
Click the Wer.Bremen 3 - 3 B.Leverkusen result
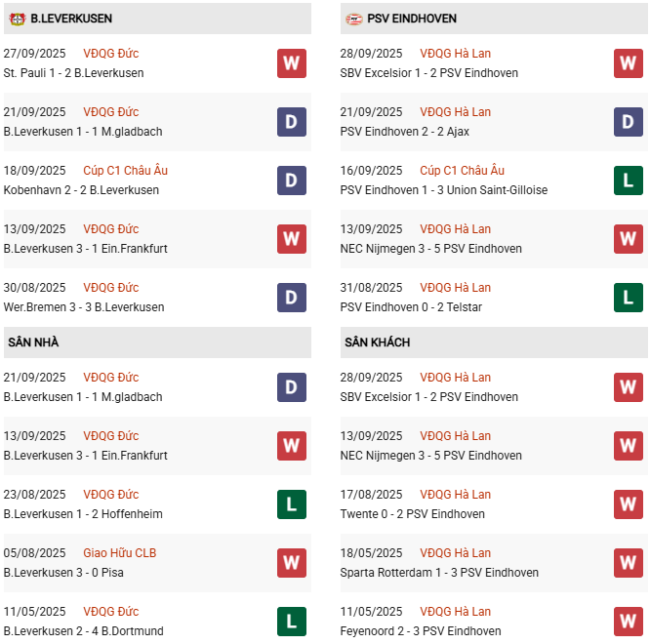point(84,307)
